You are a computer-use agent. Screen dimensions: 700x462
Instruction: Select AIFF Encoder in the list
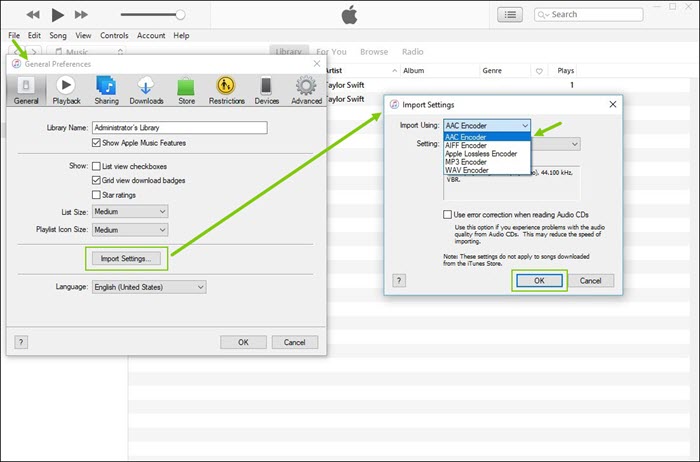tap(487, 146)
